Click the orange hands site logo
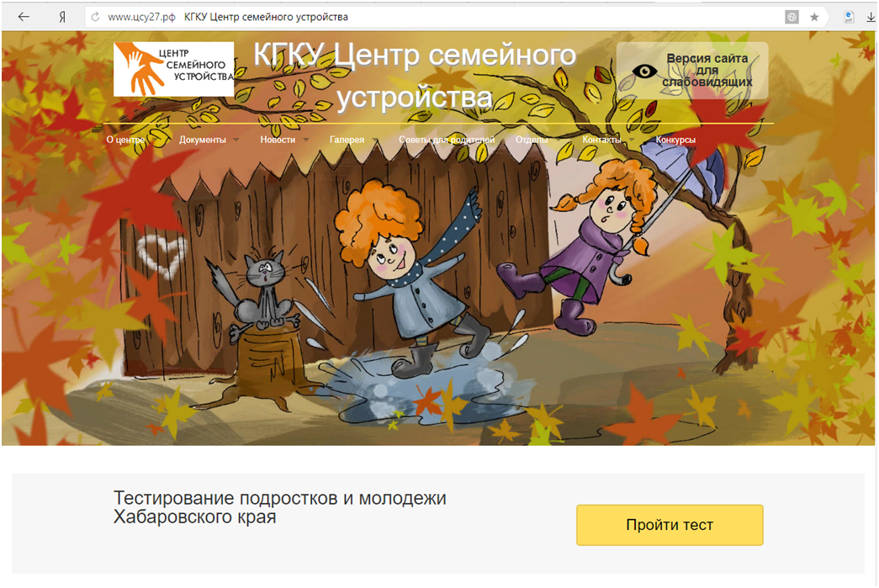 click(x=174, y=69)
